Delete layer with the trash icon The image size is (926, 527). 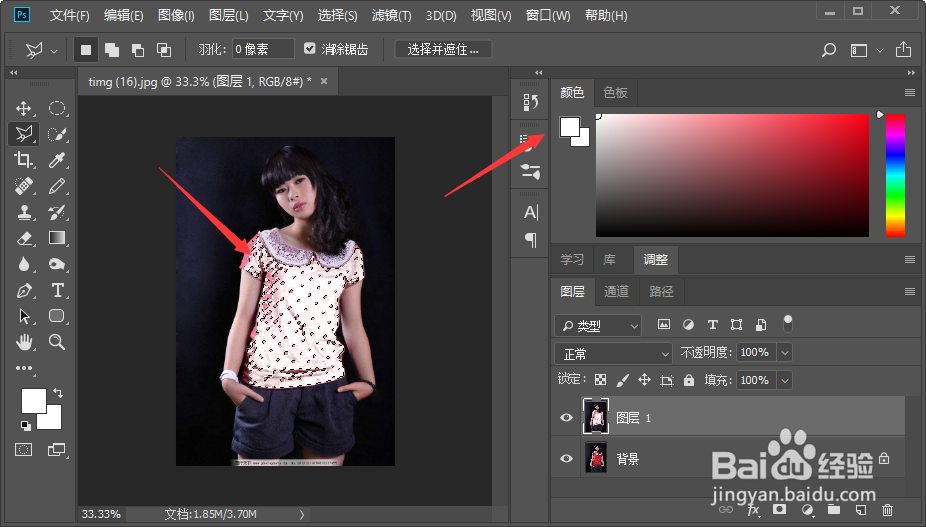[x=887, y=509]
